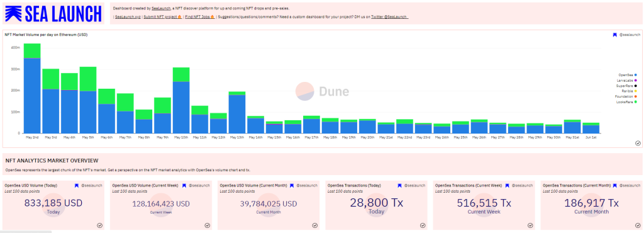This screenshot has height=233, width=644.
Task: Click the Submit NFT project link
Action: 163,17
